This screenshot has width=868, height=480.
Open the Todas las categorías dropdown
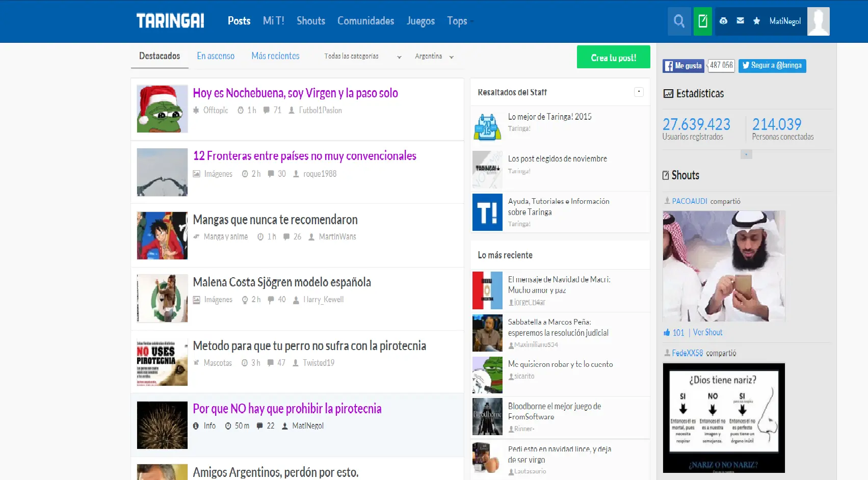(x=363, y=57)
